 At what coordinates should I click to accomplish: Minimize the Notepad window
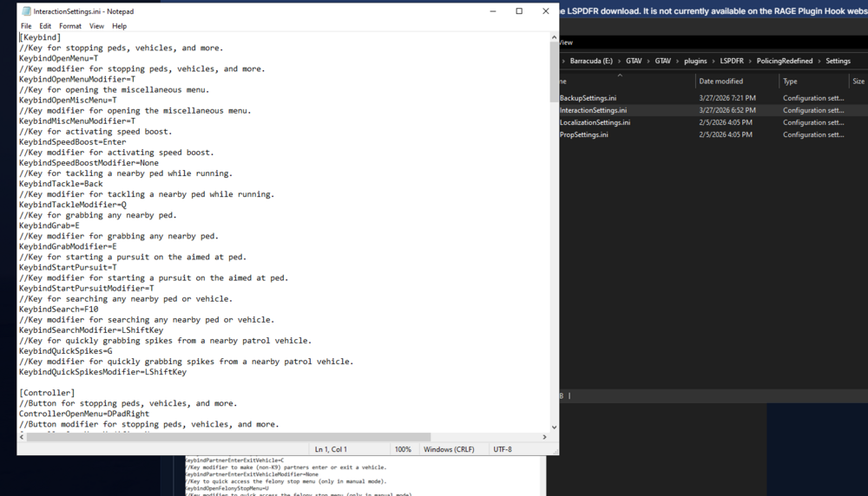pyautogui.click(x=493, y=11)
